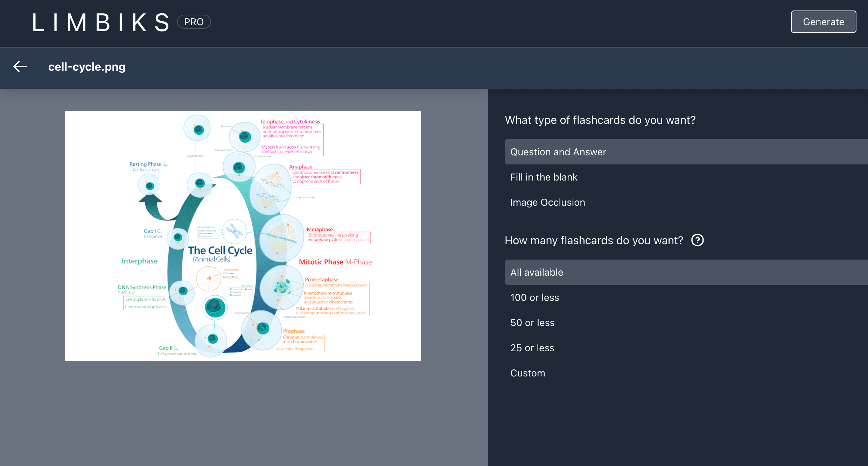Open the flashcard count help tooltip
This screenshot has height=466, width=868.
[x=697, y=240]
